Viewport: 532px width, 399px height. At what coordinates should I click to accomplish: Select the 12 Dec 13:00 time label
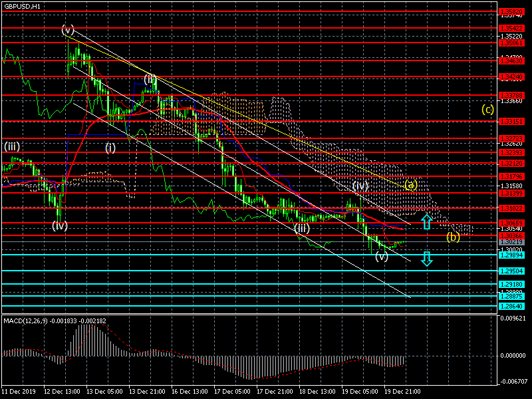pyautogui.click(x=62, y=391)
